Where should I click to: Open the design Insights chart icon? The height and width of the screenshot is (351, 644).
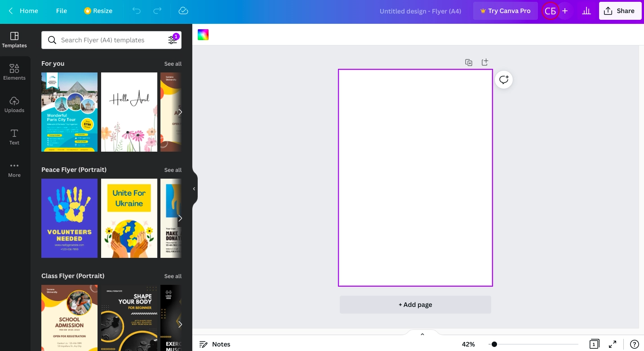(586, 11)
